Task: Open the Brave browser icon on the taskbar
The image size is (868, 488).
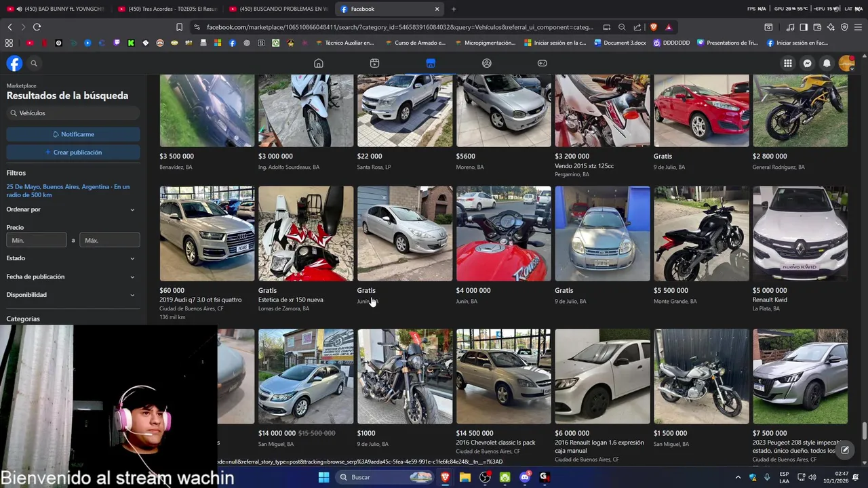Action: point(445,477)
